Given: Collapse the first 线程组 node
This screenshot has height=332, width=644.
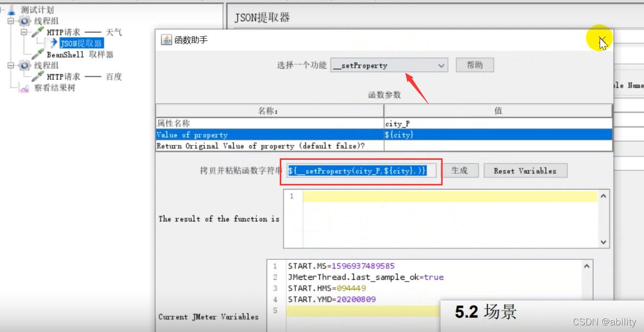Looking at the screenshot, I should pos(11,21).
